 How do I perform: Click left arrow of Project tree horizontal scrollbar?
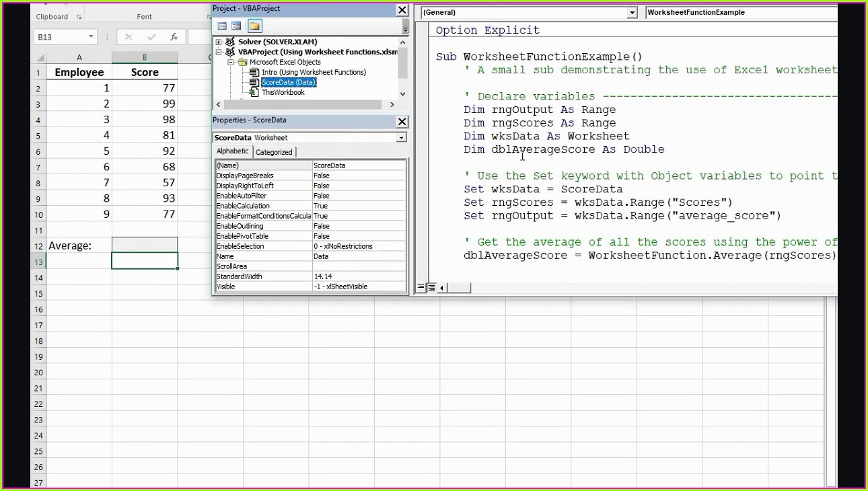tap(218, 104)
